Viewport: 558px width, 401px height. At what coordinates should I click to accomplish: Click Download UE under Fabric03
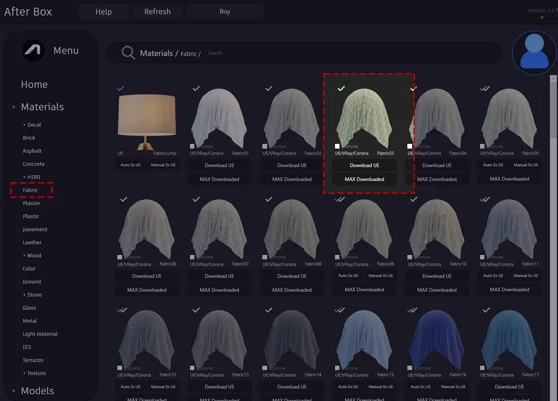(364, 165)
